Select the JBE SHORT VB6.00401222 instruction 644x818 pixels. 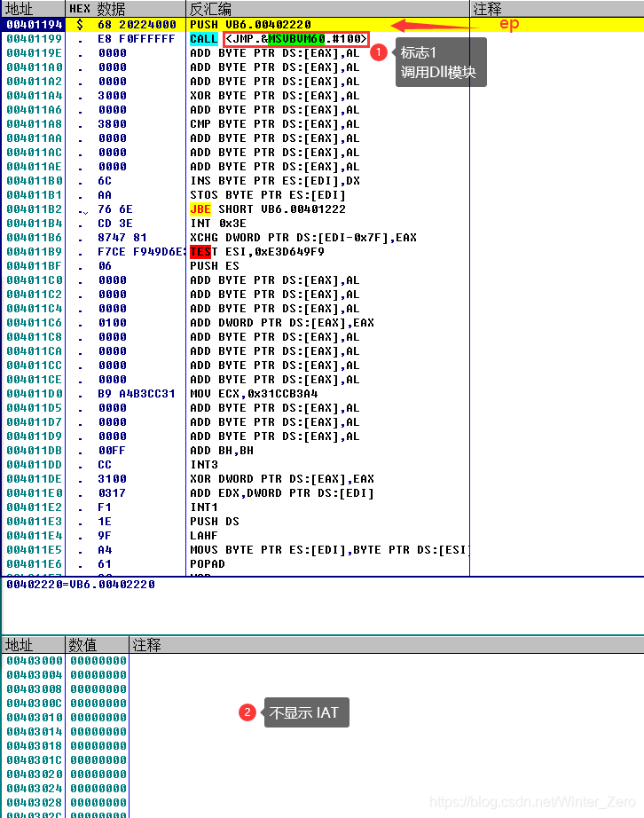click(268, 208)
